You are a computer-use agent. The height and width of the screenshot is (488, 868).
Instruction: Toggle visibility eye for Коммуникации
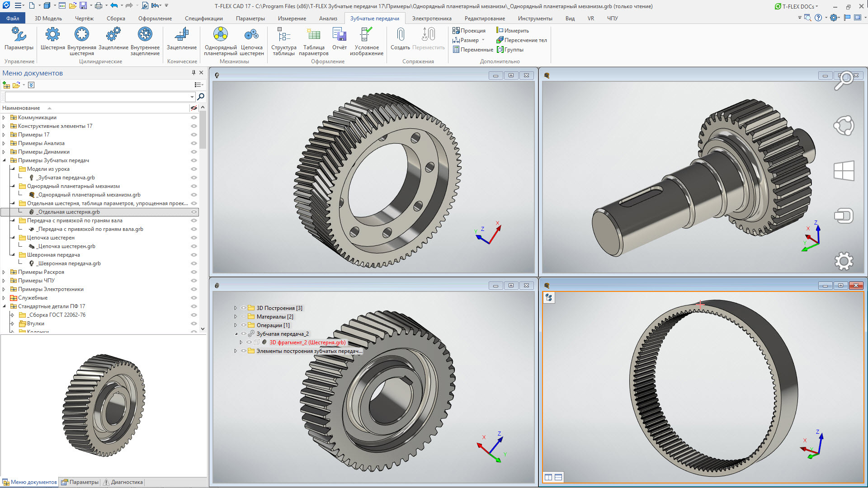[x=194, y=117]
